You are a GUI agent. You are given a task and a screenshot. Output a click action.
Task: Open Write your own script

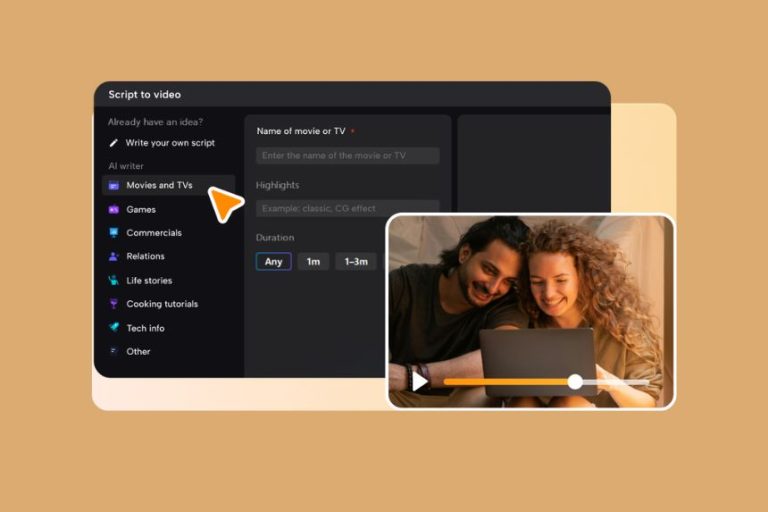click(x=170, y=143)
